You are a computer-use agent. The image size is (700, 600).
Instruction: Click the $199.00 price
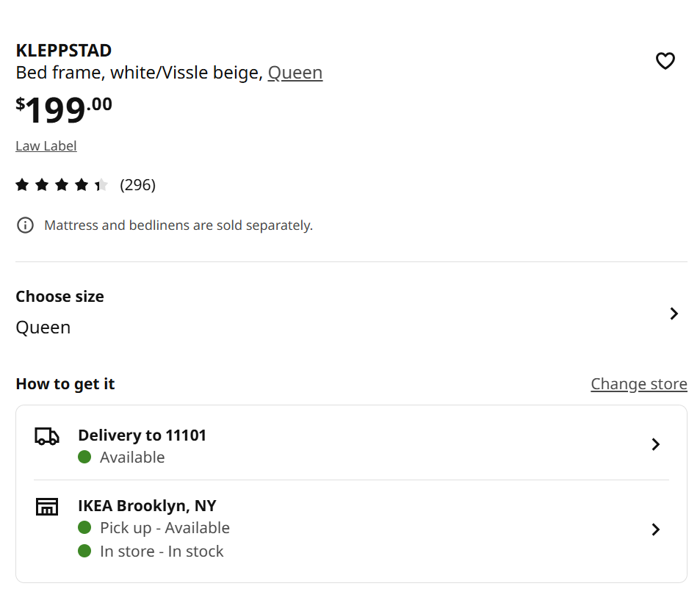(64, 109)
